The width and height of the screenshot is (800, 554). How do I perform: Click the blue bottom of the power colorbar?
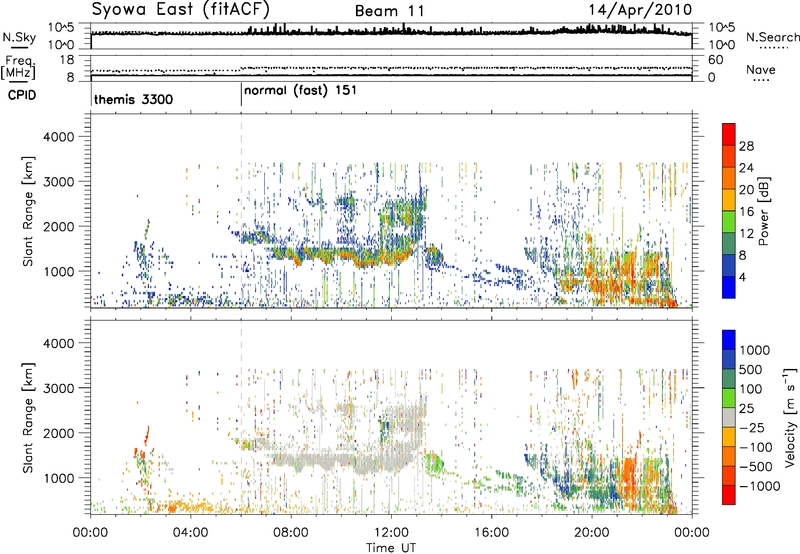coord(729,287)
